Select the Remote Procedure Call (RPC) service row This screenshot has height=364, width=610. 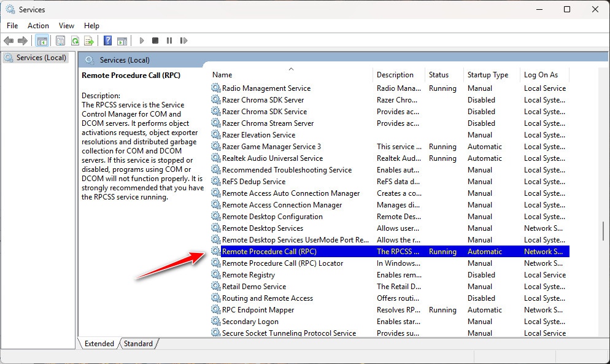390,252
